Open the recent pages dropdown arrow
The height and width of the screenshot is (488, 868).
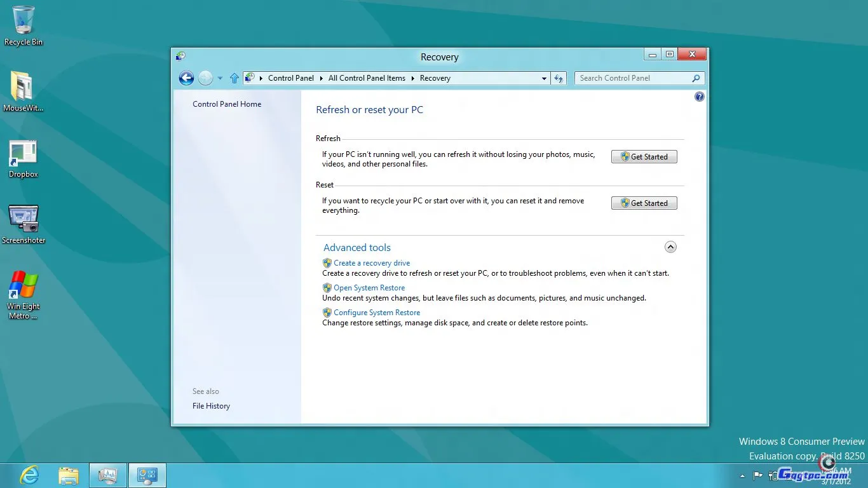coord(220,78)
